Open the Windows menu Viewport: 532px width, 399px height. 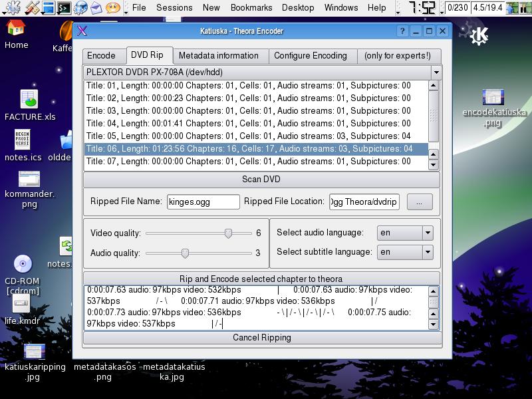point(341,7)
